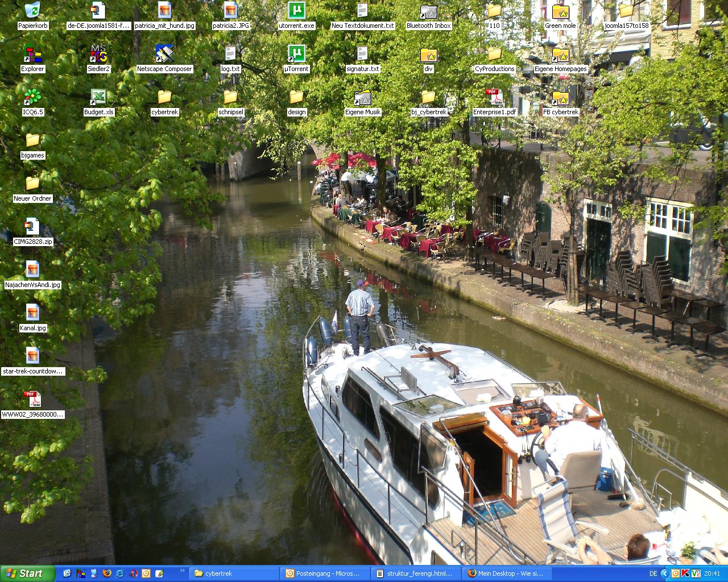
Task: Select the Siedler2 game shortcut
Action: 98,54
